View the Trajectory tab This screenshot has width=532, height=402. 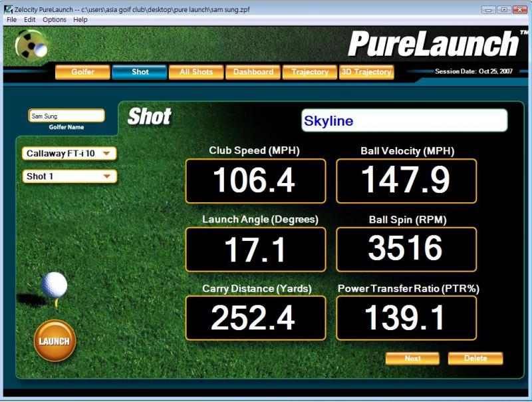click(x=310, y=72)
